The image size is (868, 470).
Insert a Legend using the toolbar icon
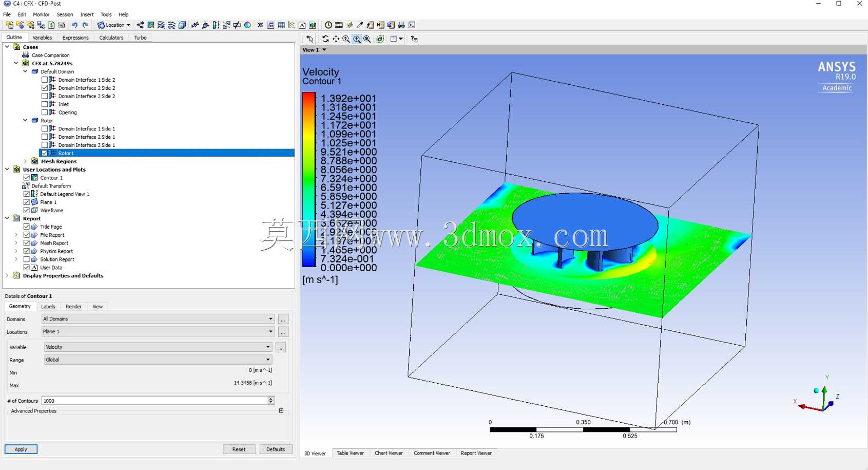tap(216, 25)
